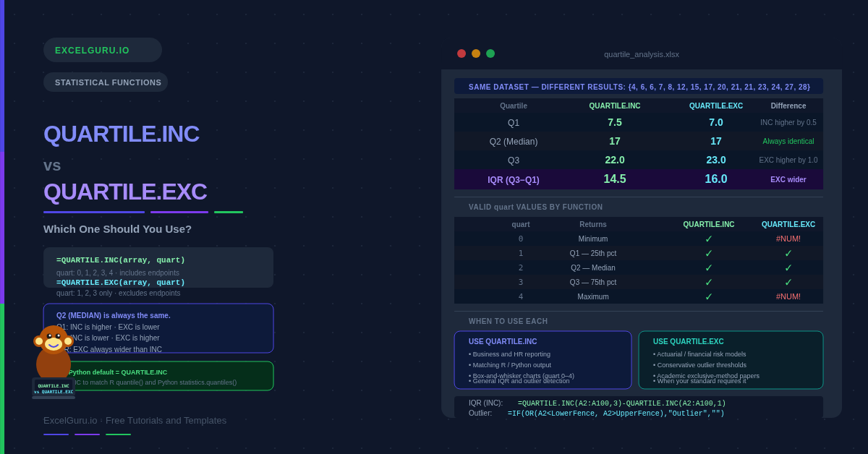
Task: Click the monkey mascot icon
Action: coord(54,354)
